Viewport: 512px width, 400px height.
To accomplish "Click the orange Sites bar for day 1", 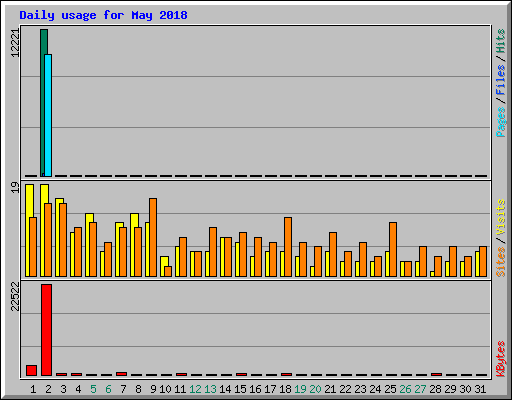I will [33, 247].
